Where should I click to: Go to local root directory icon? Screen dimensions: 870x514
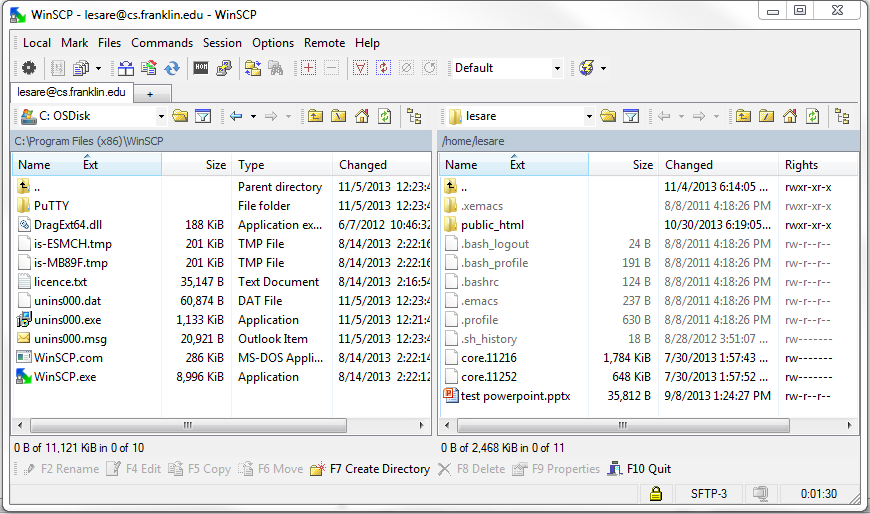[338, 116]
